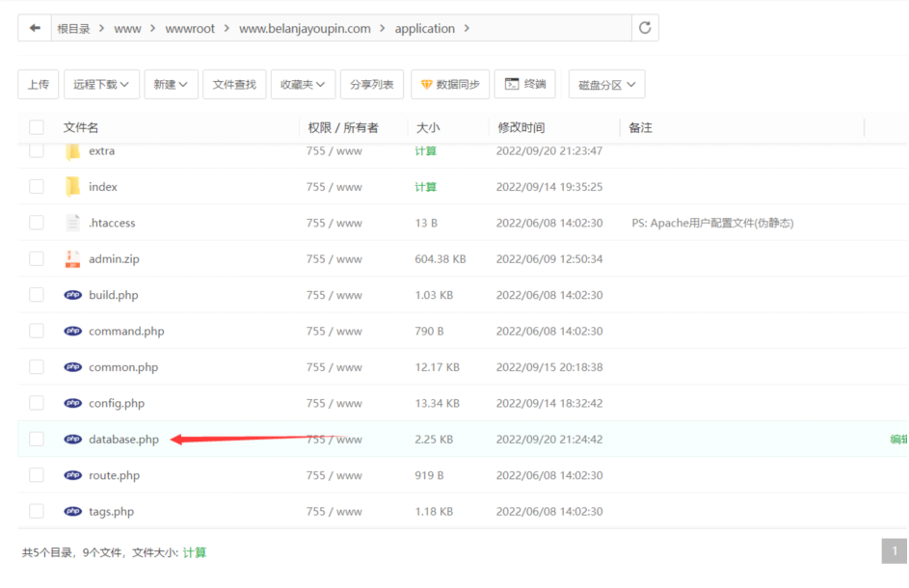
Task: Open the index folder icon
Action: [x=72, y=187]
